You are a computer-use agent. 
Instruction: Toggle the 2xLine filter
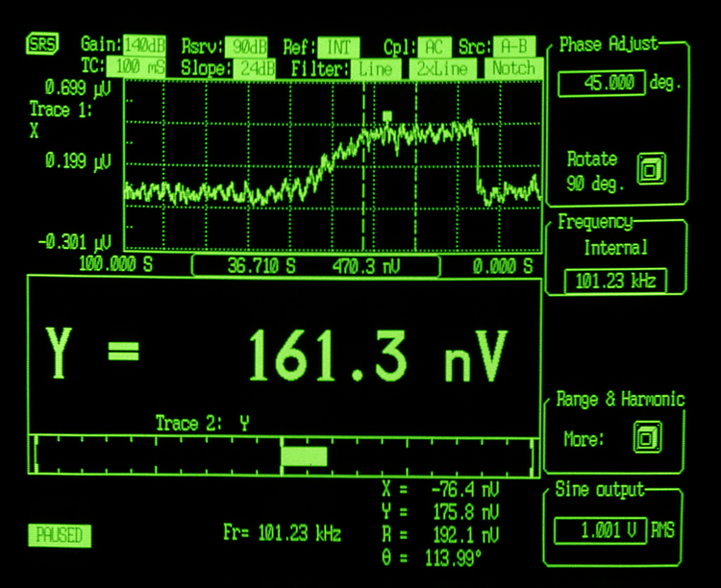click(x=442, y=68)
